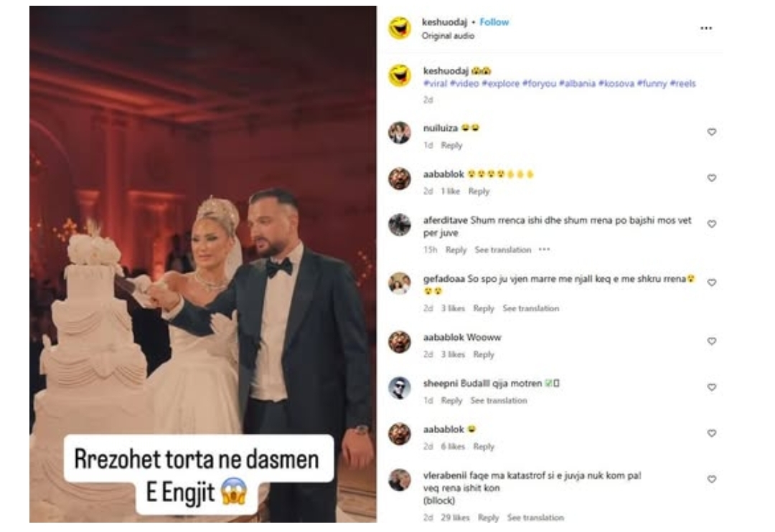Like aferditave's comment with heart icon
The width and height of the screenshot is (775, 532).
coord(711,224)
